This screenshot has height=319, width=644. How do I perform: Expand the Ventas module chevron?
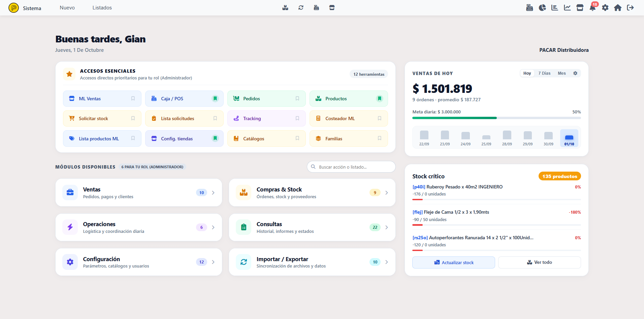[x=213, y=192]
